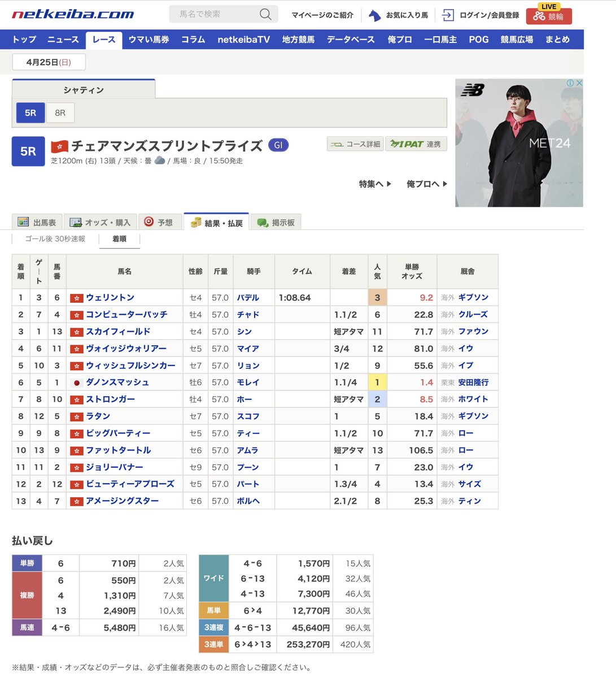
Task: Open horse link ウェリントン
Action: pyautogui.click(x=110, y=298)
